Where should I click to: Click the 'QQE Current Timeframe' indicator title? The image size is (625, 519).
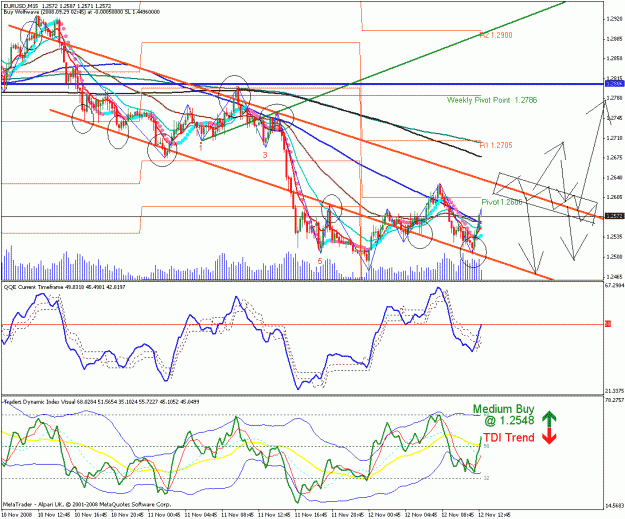[64, 287]
